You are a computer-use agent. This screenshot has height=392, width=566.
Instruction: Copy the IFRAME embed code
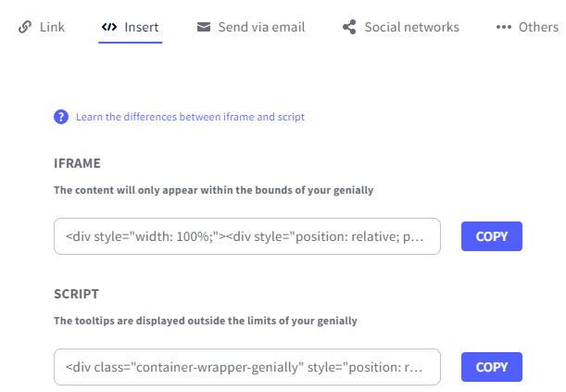pos(492,236)
